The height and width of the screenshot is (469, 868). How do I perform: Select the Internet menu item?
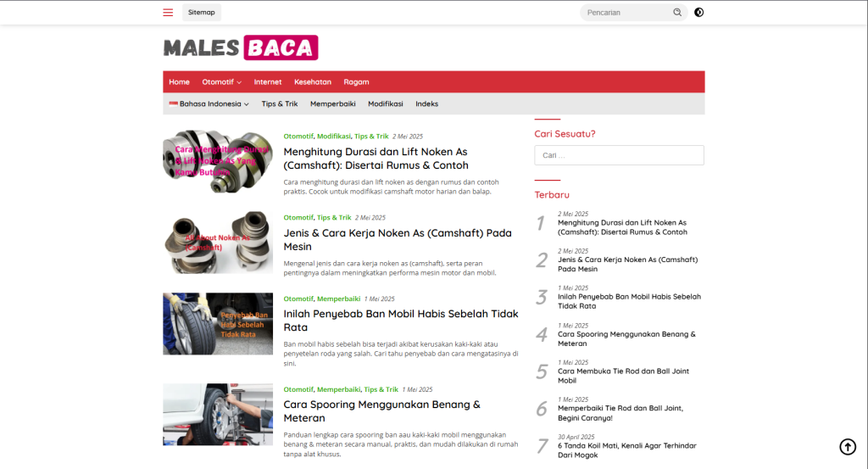pyautogui.click(x=268, y=82)
